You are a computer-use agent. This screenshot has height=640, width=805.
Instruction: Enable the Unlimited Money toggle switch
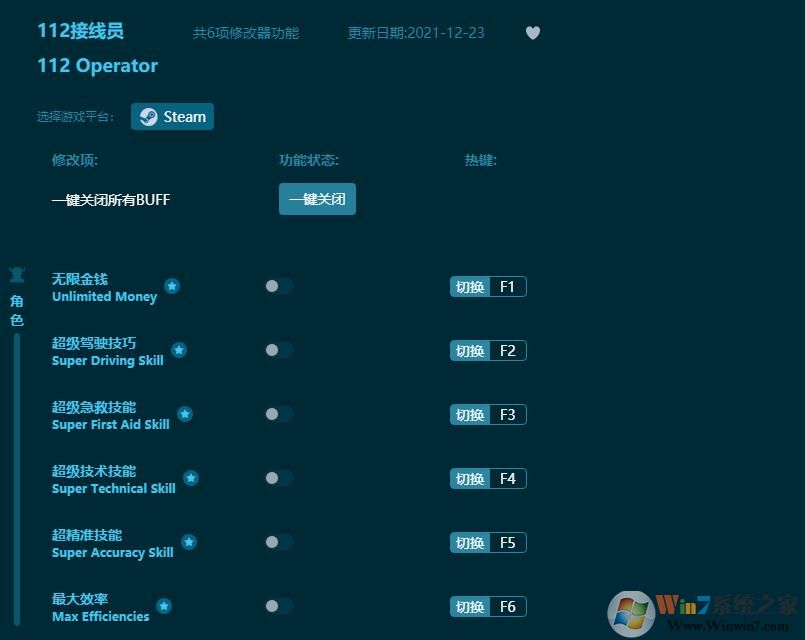point(279,286)
